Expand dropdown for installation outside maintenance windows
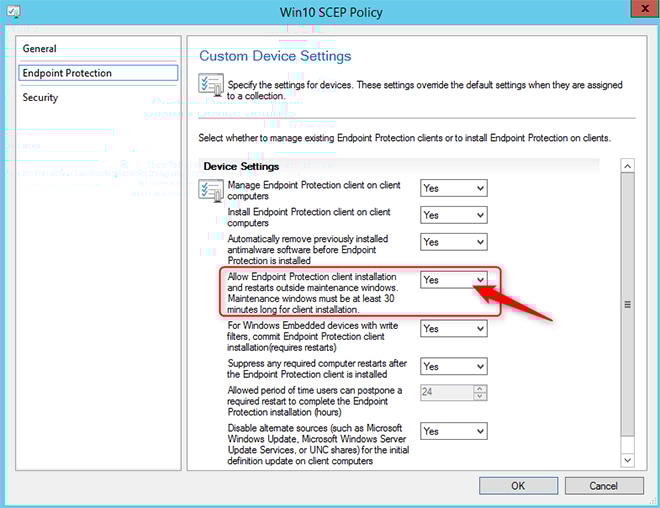Image resolution: width=660 pixels, height=508 pixels. pos(453,280)
